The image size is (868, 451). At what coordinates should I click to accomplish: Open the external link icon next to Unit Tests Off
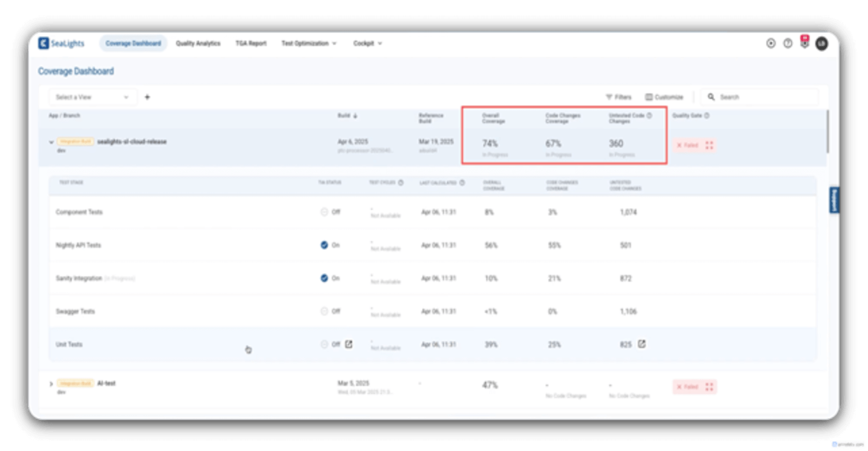coord(349,344)
